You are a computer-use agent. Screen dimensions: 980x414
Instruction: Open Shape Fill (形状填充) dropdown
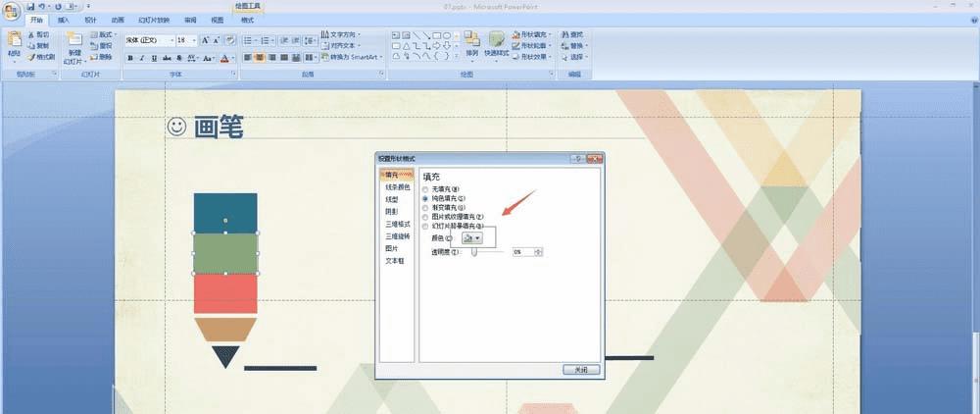[x=531, y=34]
